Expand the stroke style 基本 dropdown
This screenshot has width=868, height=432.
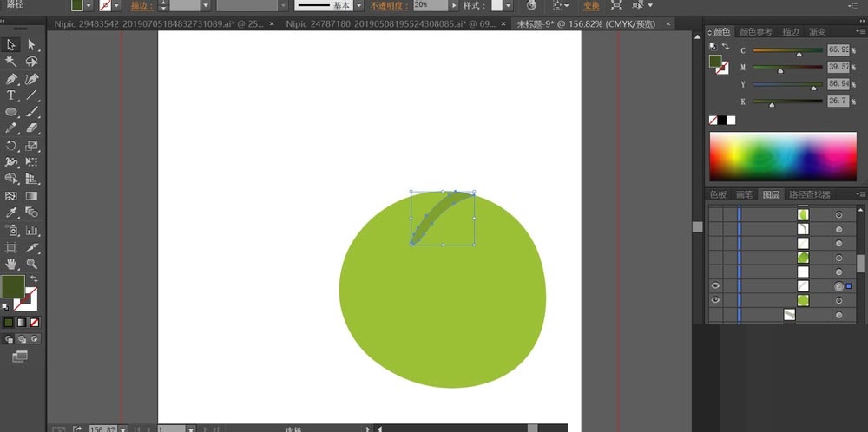coord(356,5)
